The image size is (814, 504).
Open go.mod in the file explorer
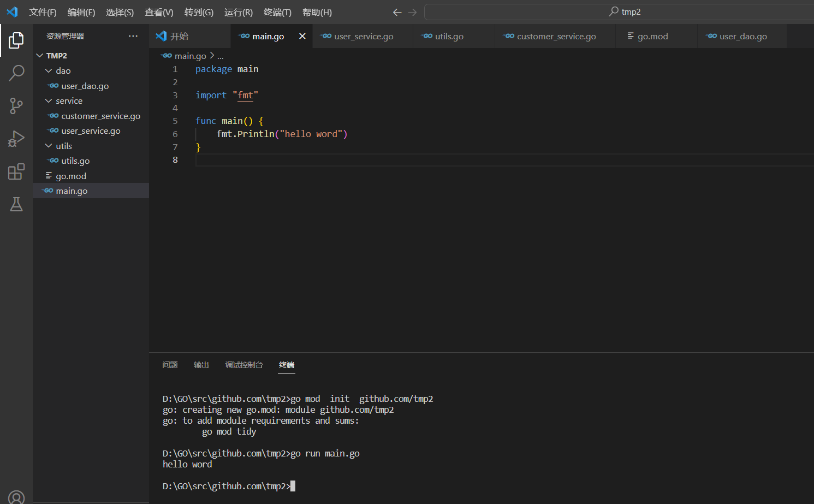(x=71, y=176)
